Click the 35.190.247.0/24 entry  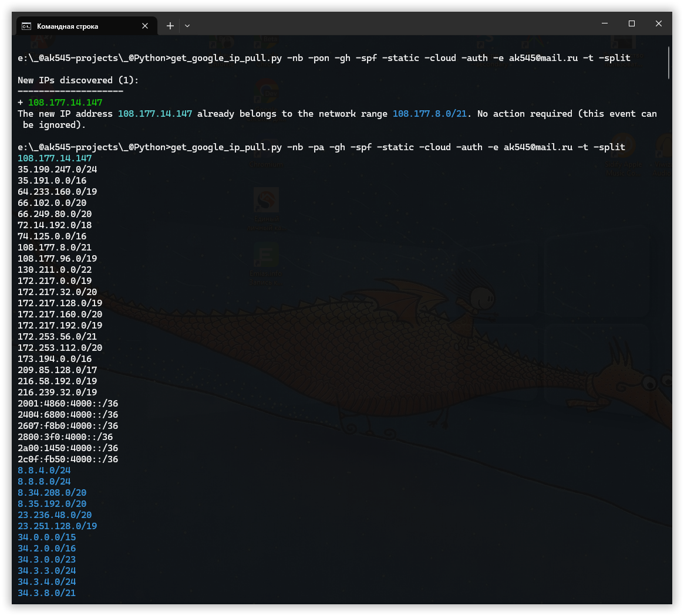(x=57, y=170)
